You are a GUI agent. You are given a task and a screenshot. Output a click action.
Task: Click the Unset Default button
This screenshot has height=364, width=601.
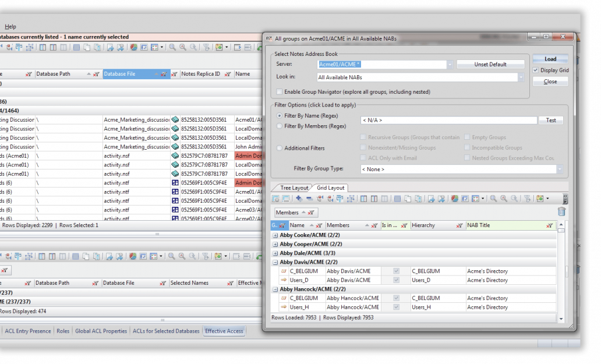pos(490,65)
